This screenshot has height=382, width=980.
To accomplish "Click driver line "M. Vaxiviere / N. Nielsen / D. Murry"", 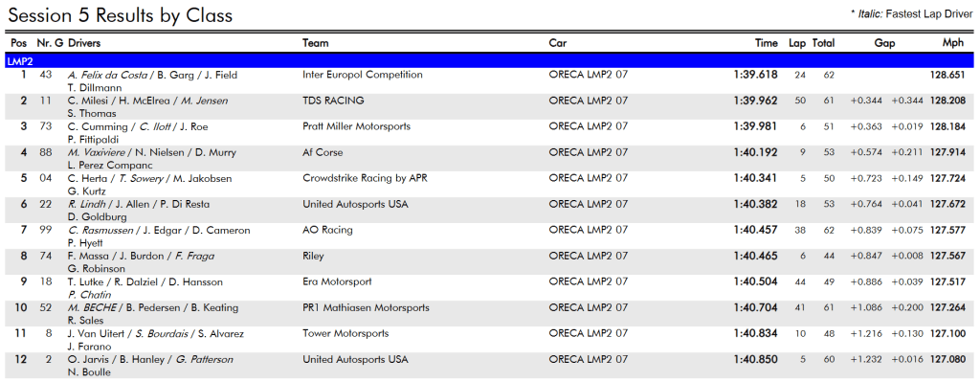I will (152, 152).
